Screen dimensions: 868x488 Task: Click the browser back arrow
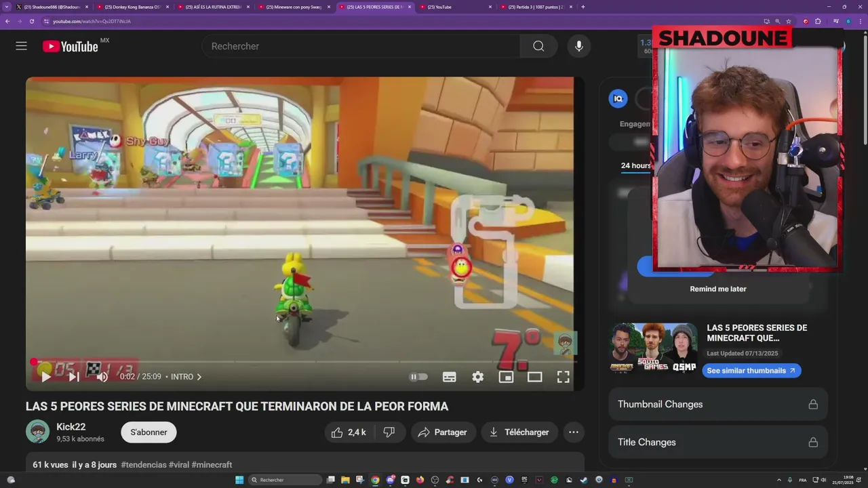point(7,21)
